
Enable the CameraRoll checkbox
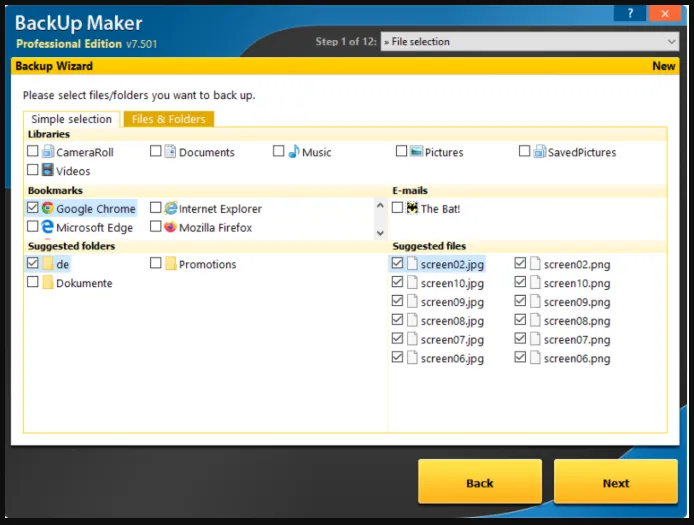click(x=33, y=151)
